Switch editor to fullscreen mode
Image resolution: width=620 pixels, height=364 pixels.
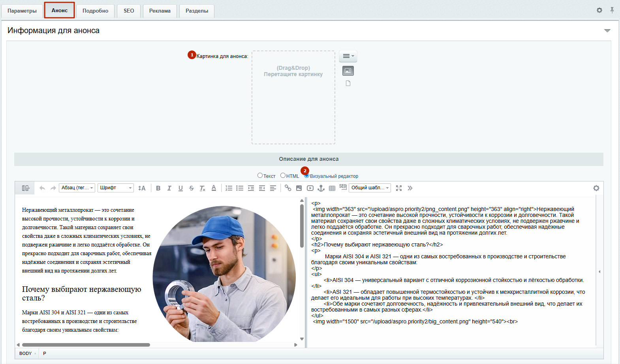399,188
